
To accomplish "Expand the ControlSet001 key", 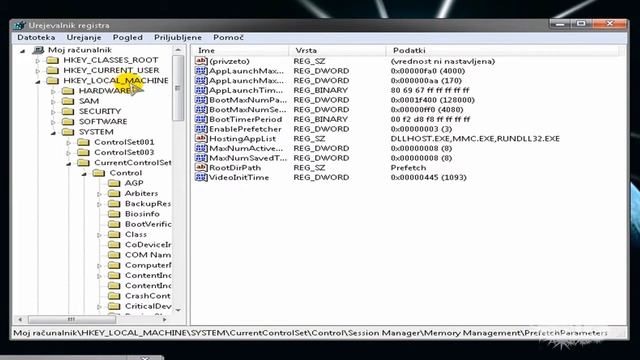I will tap(69, 142).
